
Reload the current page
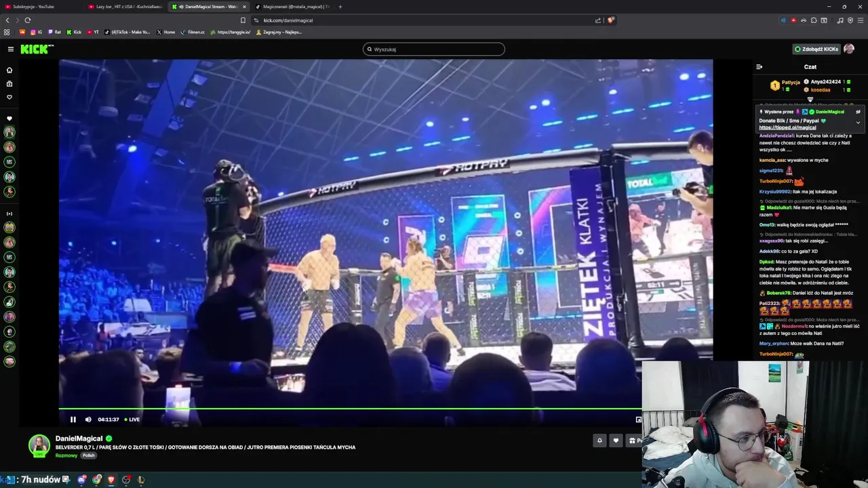click(28, 20)
